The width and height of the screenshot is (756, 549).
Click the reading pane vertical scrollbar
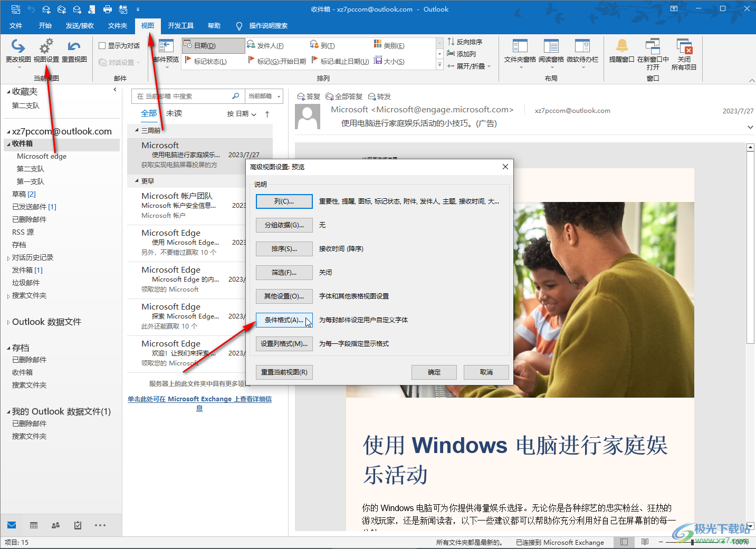(751, 336)
